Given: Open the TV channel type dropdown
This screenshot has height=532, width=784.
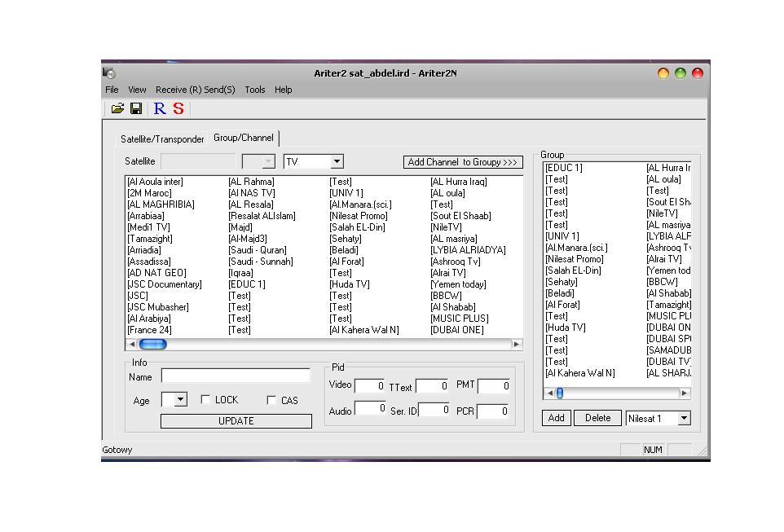Looking at the screenshot, I should [337, 161].
